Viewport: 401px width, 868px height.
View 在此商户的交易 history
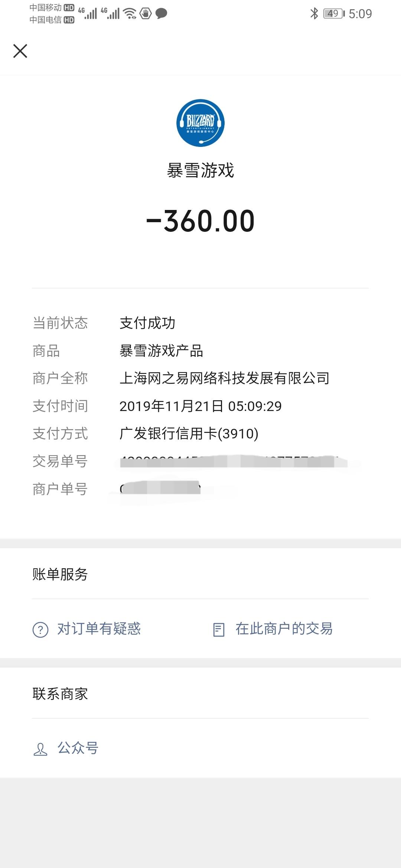click(284, 629)
